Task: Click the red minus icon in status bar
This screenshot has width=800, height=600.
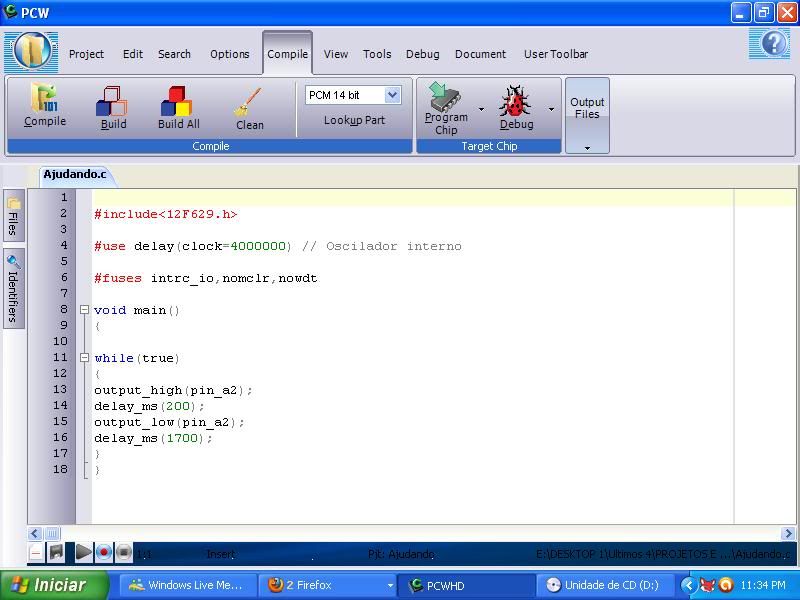Action: pos(36,553)
